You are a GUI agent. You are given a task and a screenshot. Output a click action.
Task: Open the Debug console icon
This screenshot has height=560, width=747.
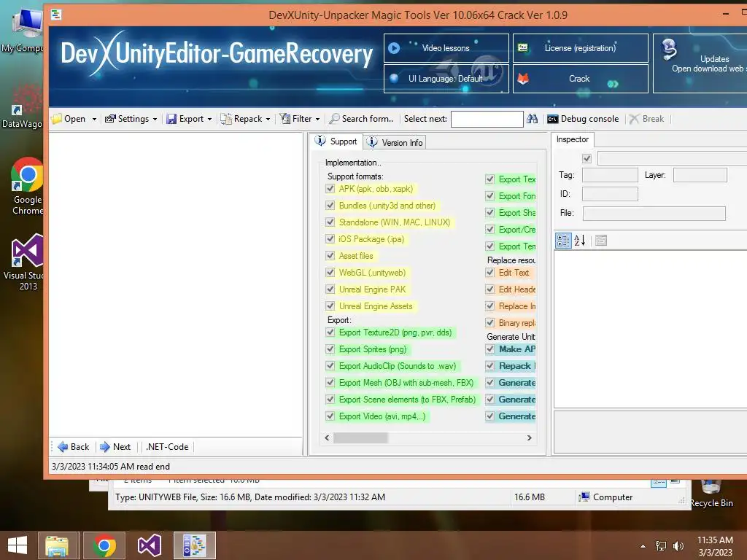pos(553,119)
